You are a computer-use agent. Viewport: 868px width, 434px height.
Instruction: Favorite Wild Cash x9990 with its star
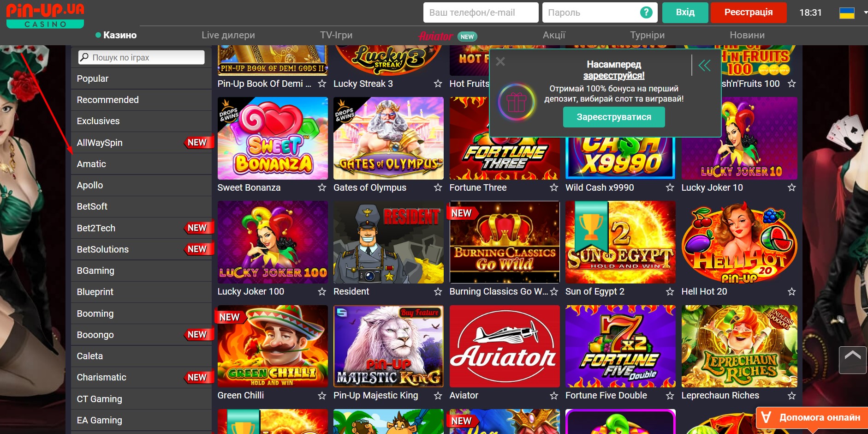[670, 187]
